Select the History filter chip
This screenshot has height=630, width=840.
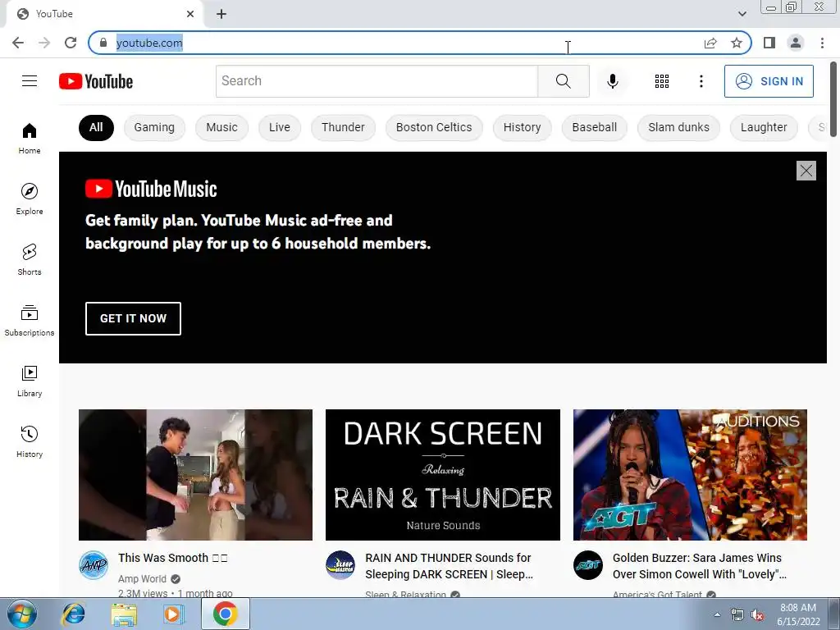click(523, 127)
